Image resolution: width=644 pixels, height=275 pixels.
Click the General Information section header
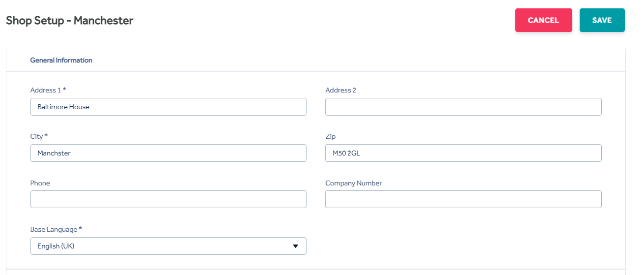61,60
